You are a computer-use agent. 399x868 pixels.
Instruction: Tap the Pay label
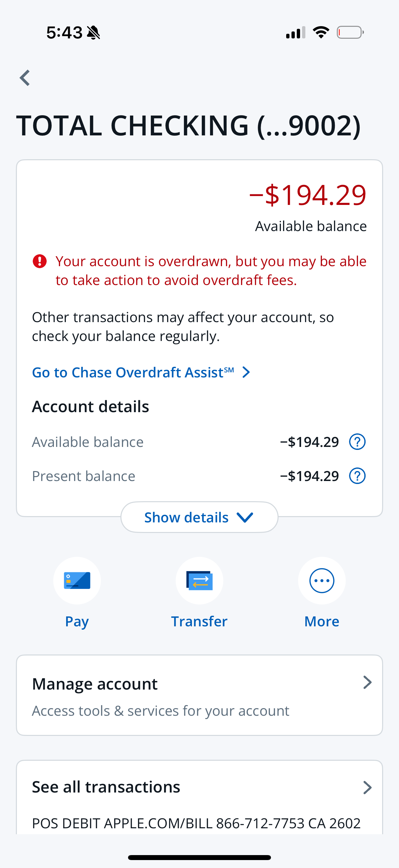pos(77,621)
